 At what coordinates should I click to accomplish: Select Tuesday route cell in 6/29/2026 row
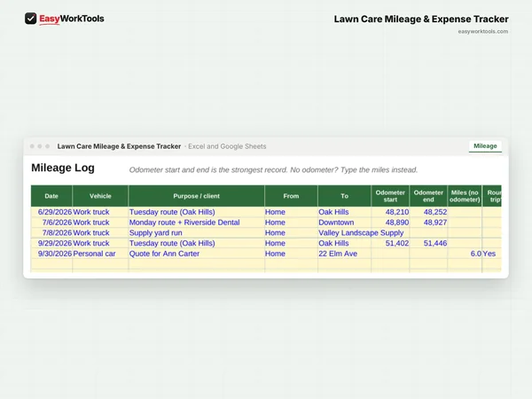click(197, 212)
